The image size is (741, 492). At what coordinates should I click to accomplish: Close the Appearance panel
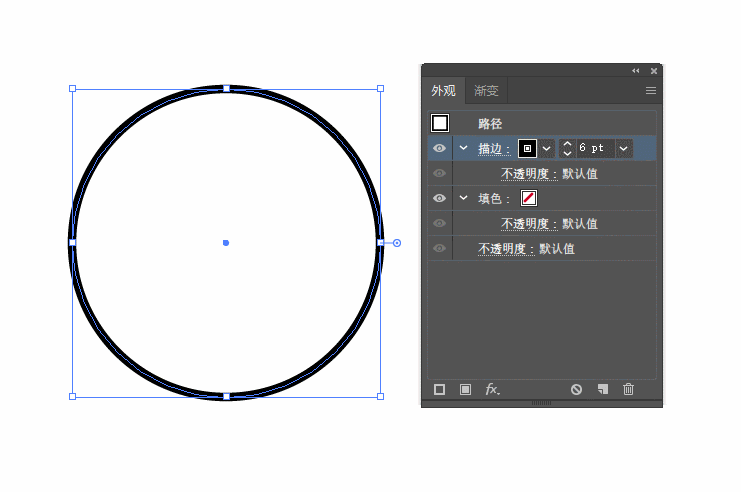coord(654,71)
